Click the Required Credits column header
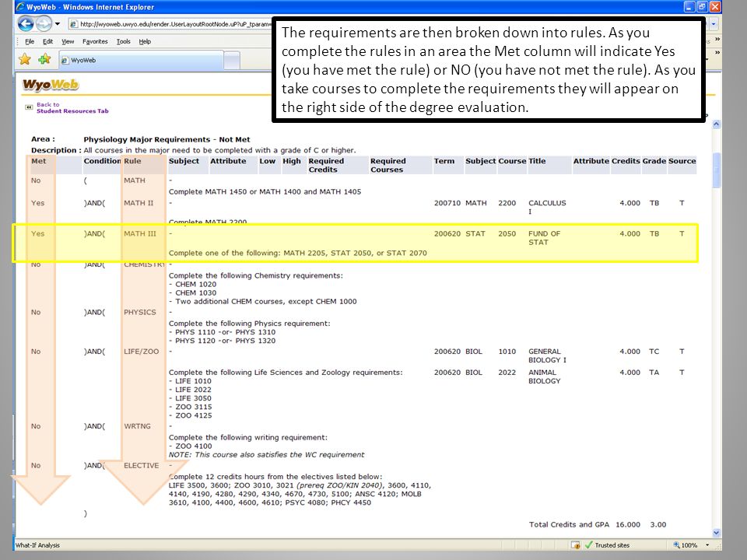The width and height of the screenshot is (747, 560). click(326, 165)
